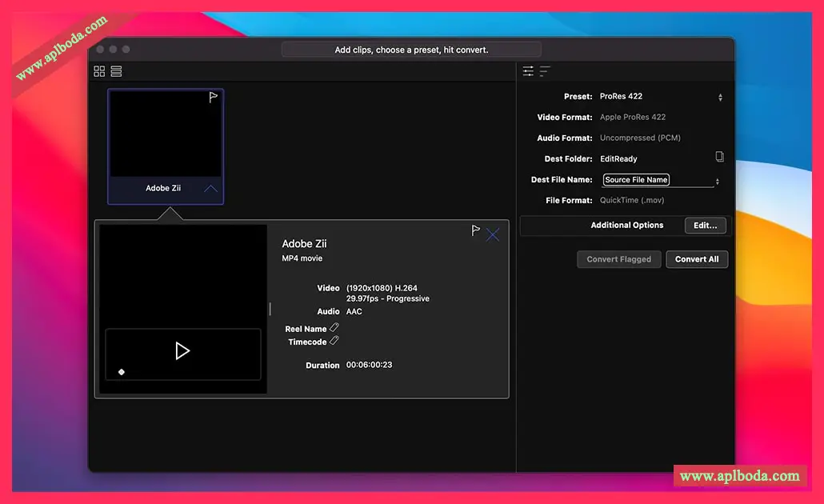
Task: Click the Convert Flagged button
Action: tap(618, 259)
